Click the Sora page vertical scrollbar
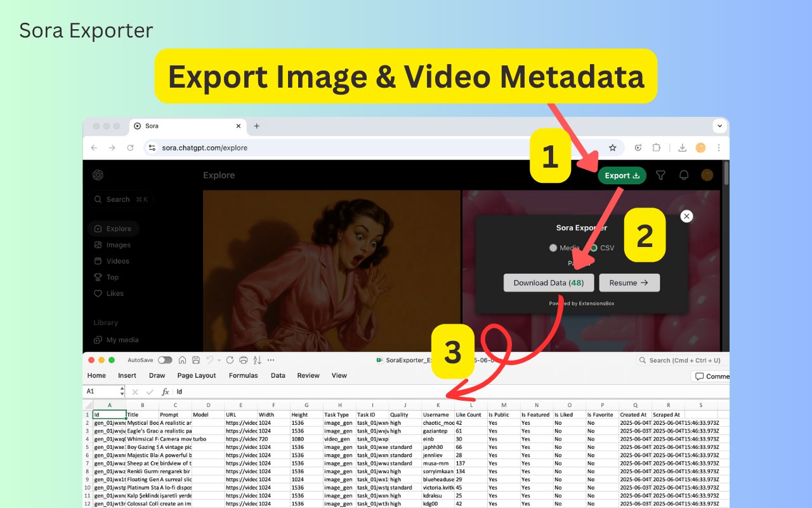 click(726, 175)
